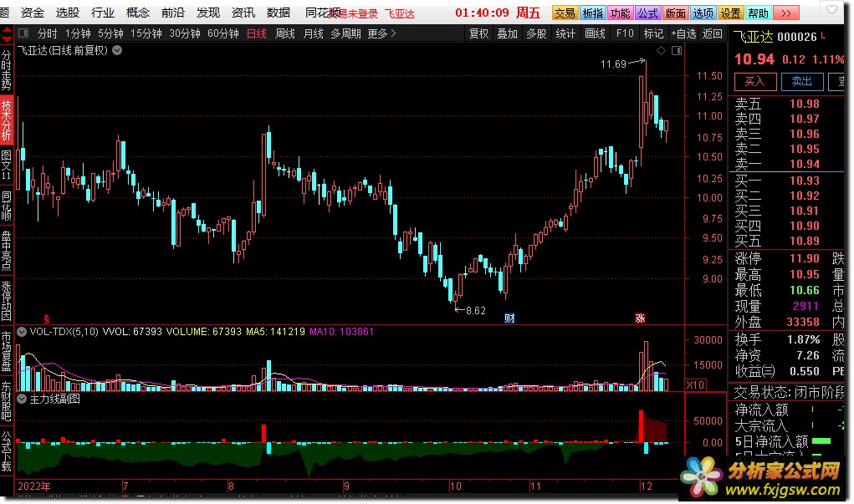
Task: Click the 复权 chart tool
Action: coord(479,33)
